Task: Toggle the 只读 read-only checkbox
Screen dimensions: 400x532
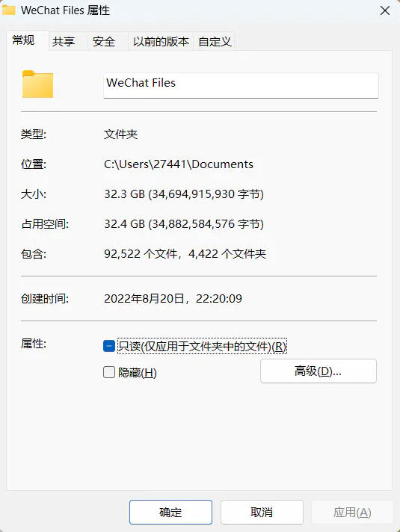Action: tap(109, 346)
